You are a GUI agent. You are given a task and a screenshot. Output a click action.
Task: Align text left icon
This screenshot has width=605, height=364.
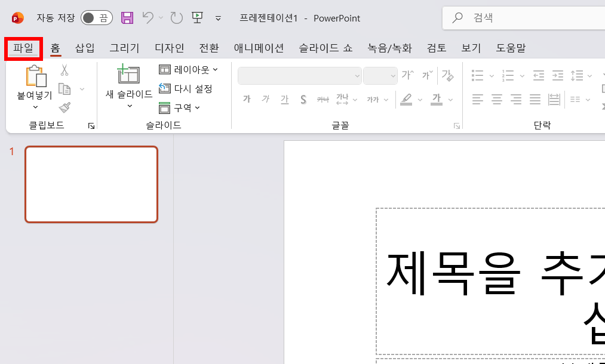point(478,100)
